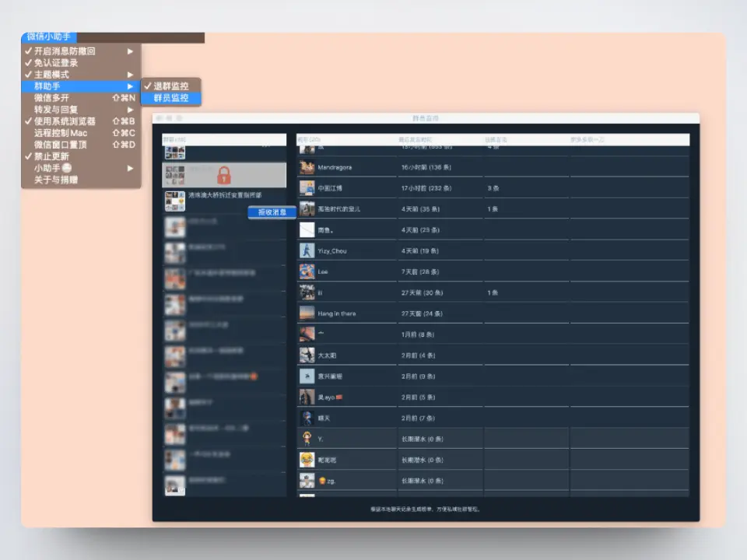This screenshot has width=747, height=560.
Task: Click the 拒收消息 context button
Action: point(272,212)
